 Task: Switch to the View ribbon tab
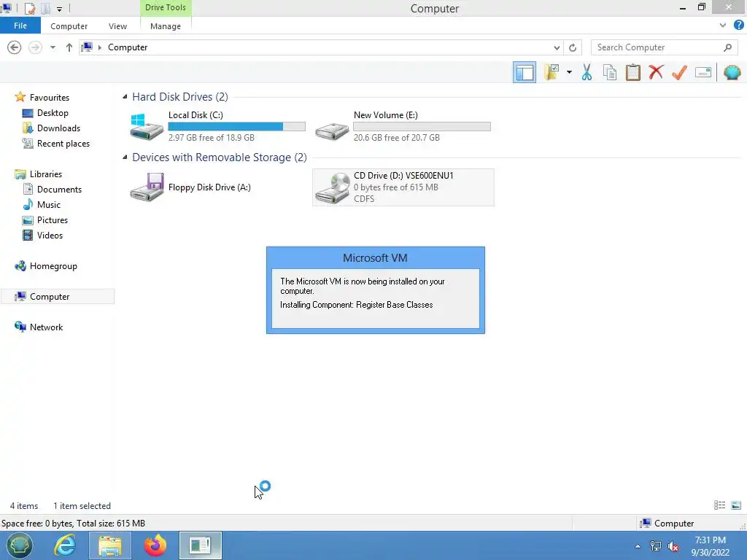117,26
